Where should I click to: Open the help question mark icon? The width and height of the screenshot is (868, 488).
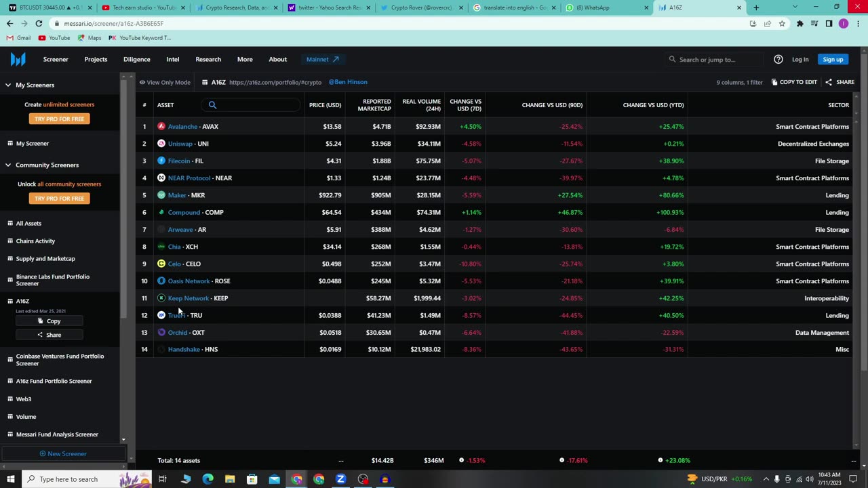pos(778,59)
